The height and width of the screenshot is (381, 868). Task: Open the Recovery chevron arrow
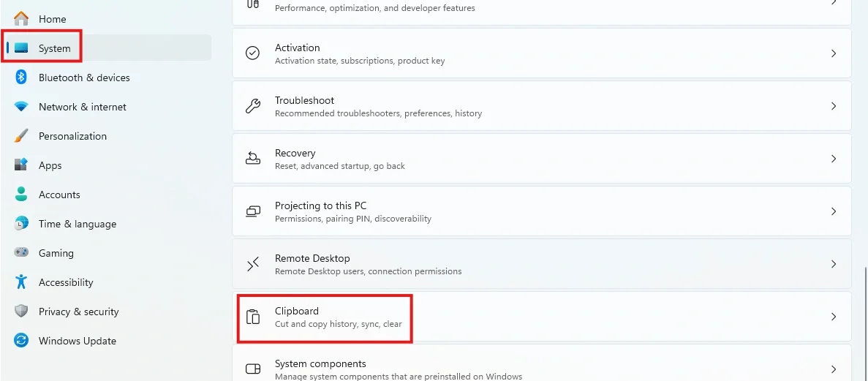(834, 159)
